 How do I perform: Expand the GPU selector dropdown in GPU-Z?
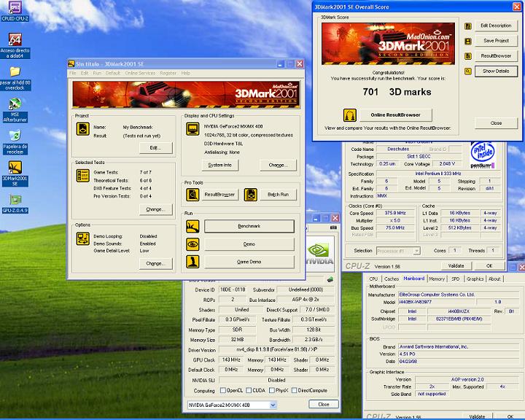pos(273,405)
